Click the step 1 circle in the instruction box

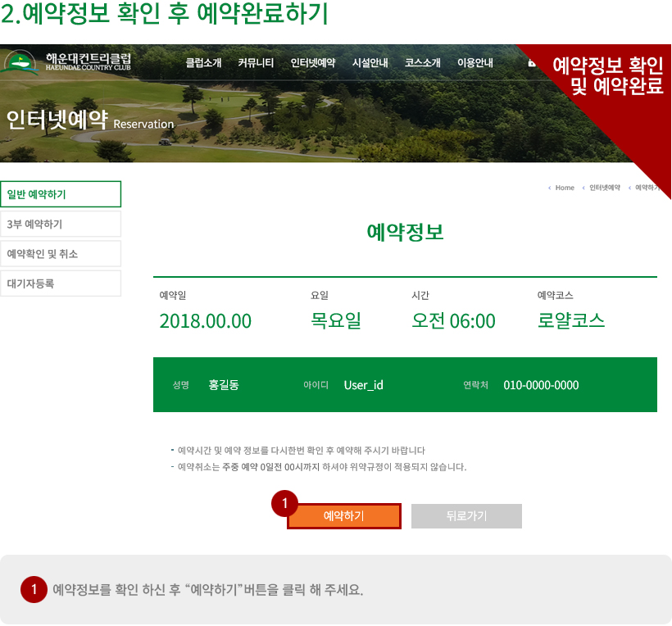(34, 590)
